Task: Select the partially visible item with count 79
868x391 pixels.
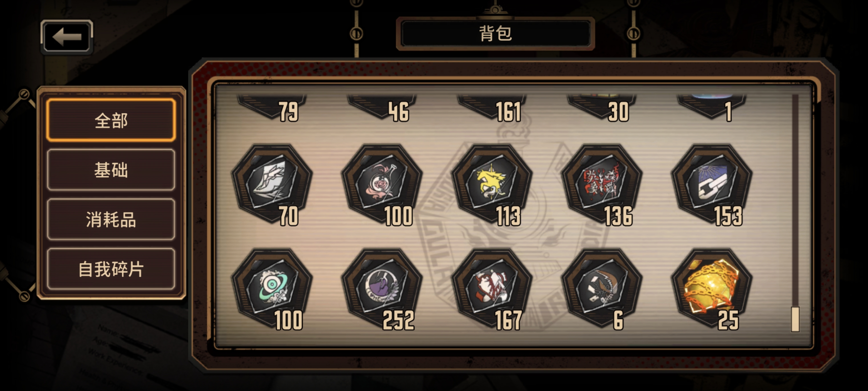Action: coord(272,107)
